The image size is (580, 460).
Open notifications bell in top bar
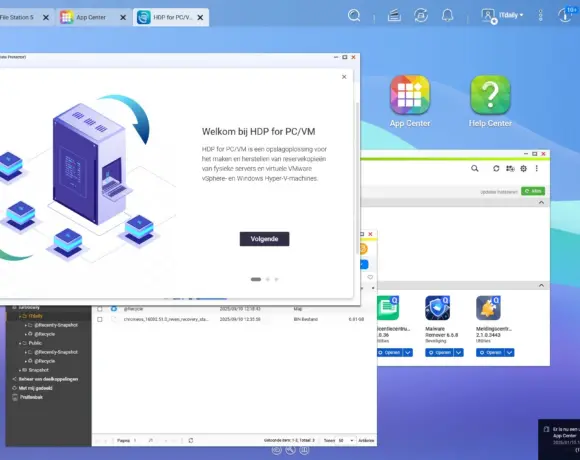(448, 16)
